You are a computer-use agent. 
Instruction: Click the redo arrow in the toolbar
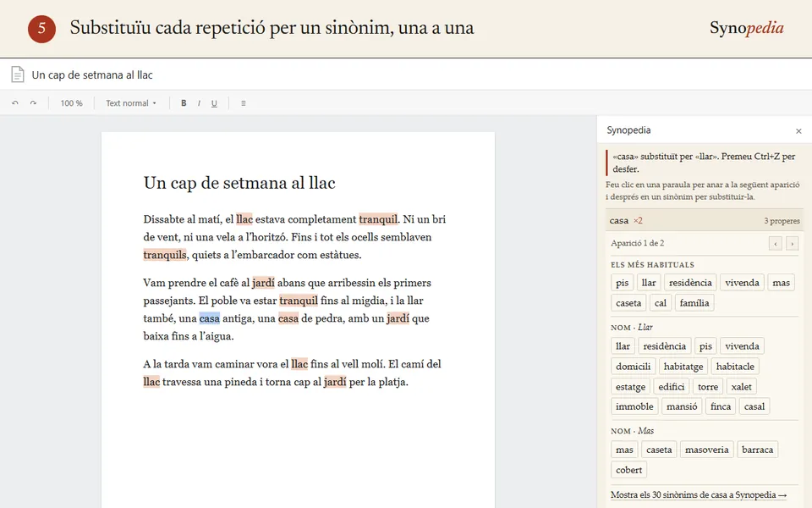[x=33, y=103]
